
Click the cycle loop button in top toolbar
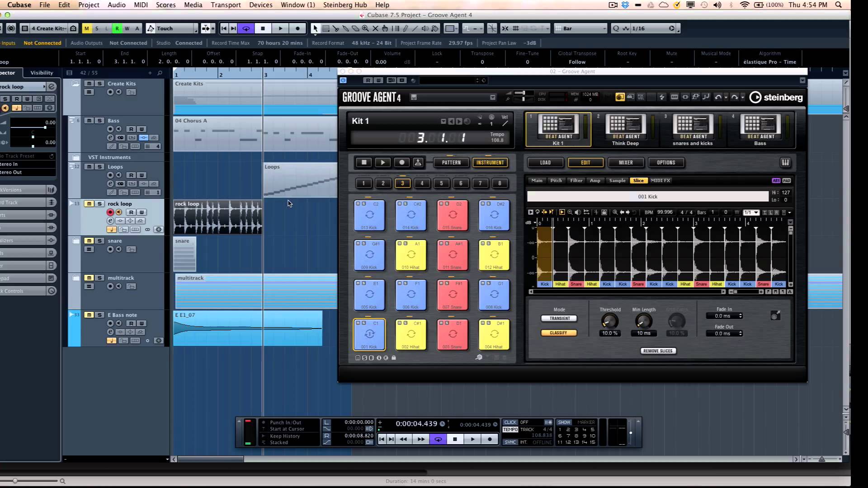tap(246, 28)
